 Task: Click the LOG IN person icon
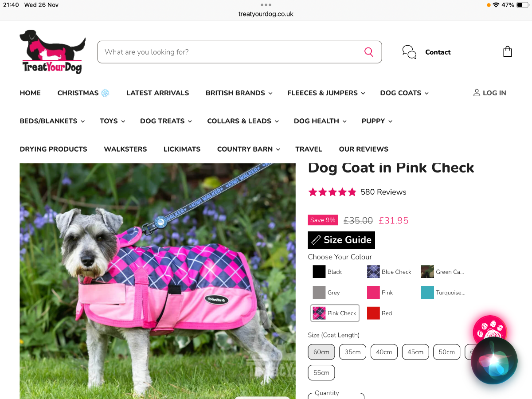click(x=477, y=93)
